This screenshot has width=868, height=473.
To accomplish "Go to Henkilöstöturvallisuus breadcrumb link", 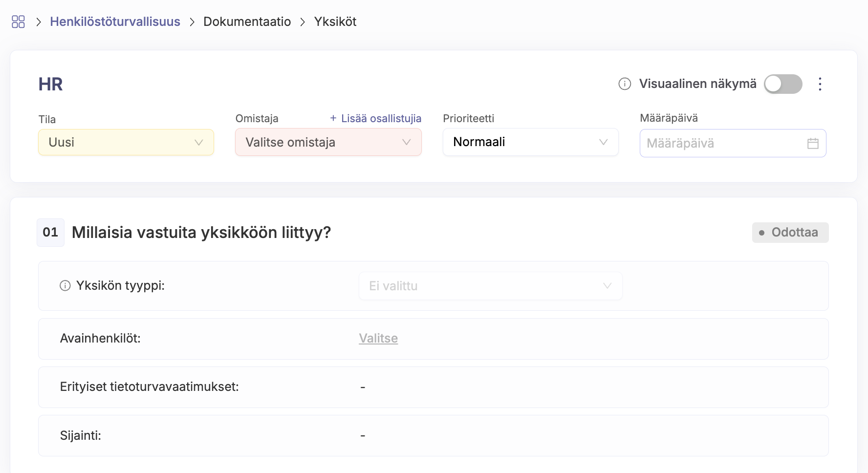I will click(115, 21).
